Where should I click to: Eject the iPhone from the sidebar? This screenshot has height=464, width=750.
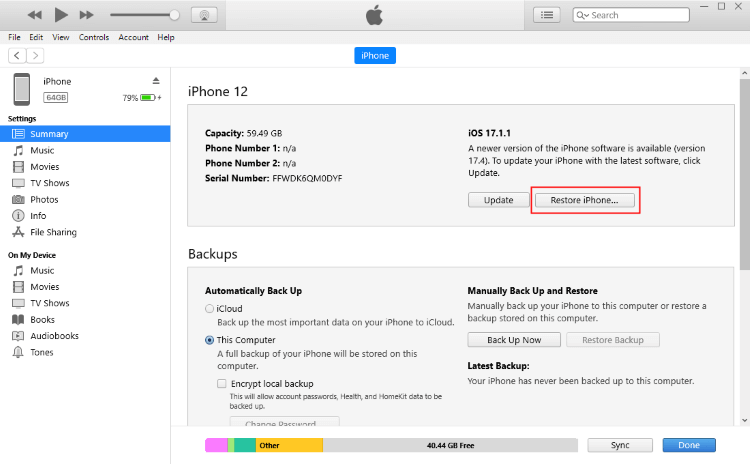155,80
